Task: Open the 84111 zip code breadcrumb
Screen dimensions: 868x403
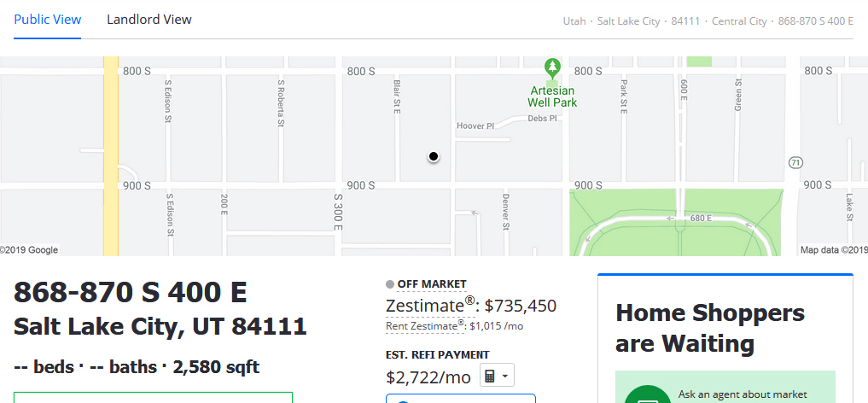Action: (685, 21)
